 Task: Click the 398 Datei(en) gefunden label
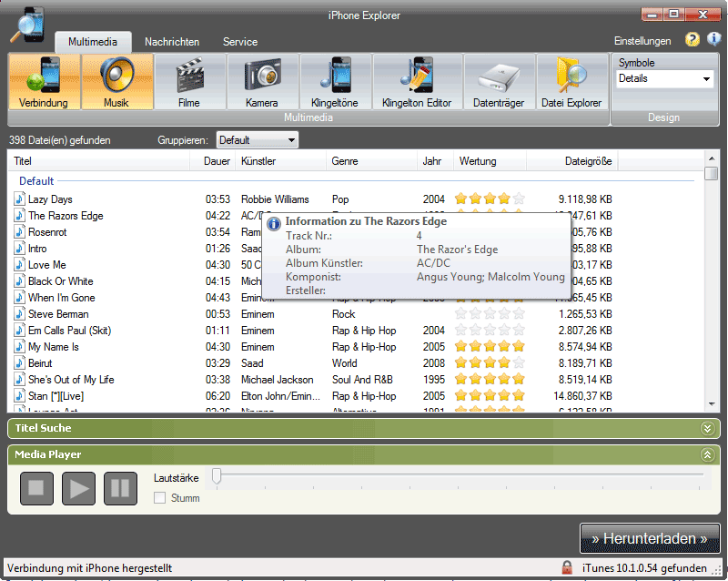tap(59, 140)
